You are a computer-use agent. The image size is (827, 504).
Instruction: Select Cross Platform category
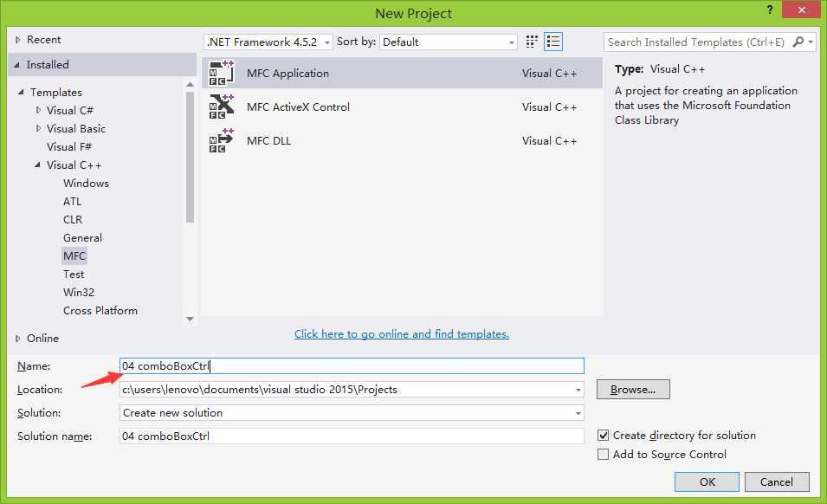pyautogui.click(x=100, y=311)
